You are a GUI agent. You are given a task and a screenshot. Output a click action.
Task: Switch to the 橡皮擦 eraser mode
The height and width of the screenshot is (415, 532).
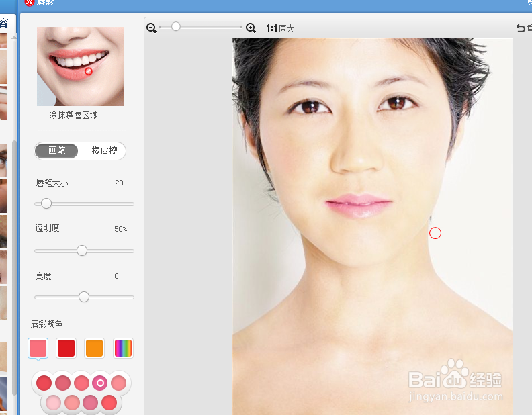point(104,150)
